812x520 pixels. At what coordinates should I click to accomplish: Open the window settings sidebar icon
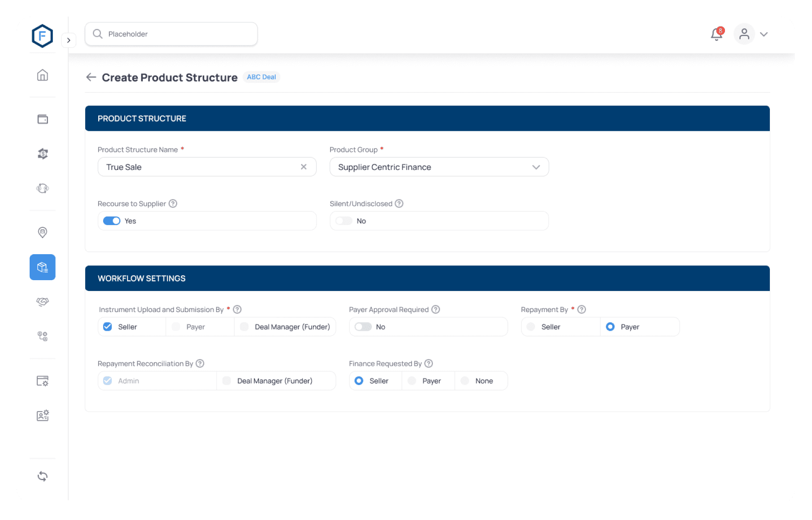pos(43,381)
